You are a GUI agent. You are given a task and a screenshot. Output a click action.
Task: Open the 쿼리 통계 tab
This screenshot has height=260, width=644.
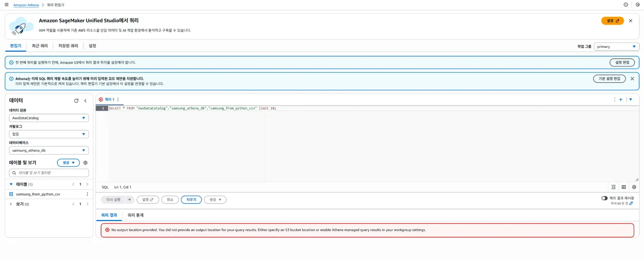(x=135, y=215)
